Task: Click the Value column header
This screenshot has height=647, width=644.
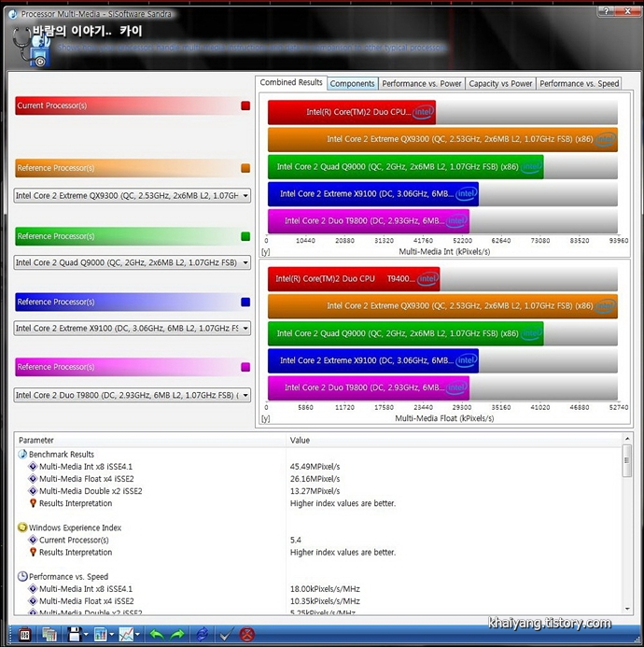Action: (x=454, y=441)
